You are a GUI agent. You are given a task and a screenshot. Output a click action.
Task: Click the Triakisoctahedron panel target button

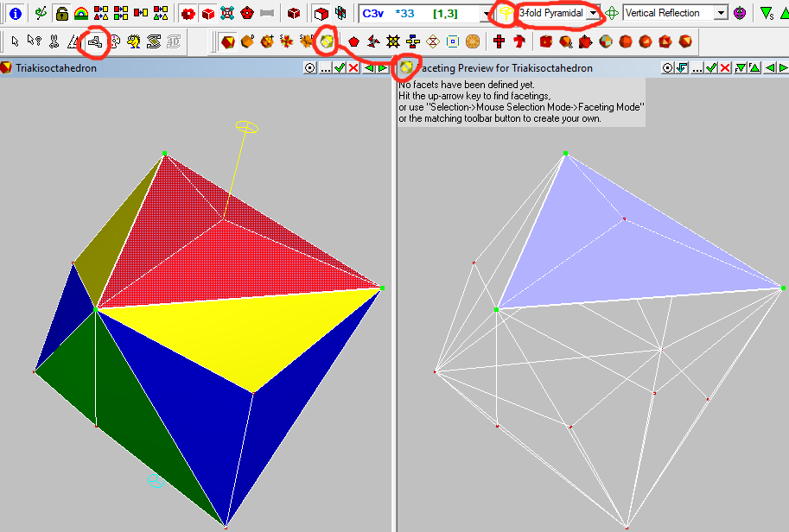(310, 68)
